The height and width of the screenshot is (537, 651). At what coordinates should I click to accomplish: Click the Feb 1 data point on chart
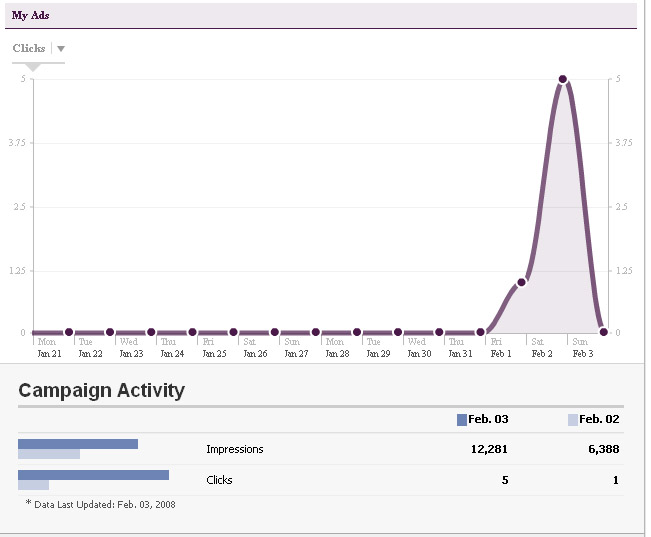coord(521,282)
